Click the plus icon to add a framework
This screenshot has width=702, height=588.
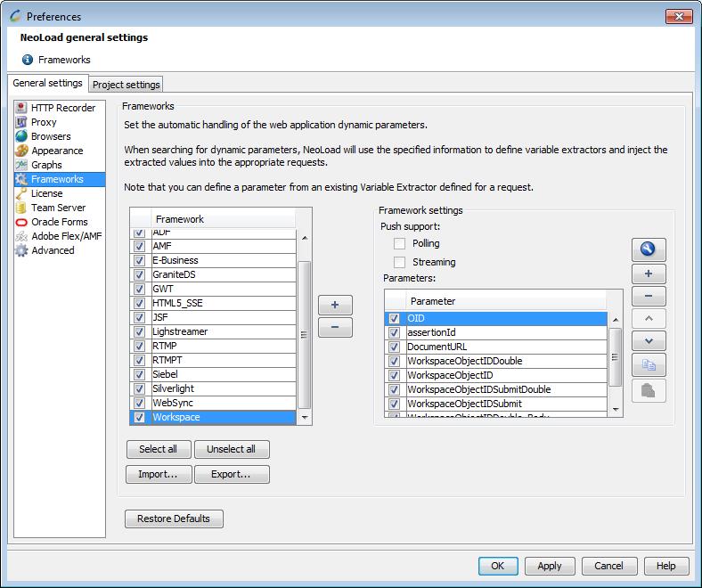[x=335, y=305]
